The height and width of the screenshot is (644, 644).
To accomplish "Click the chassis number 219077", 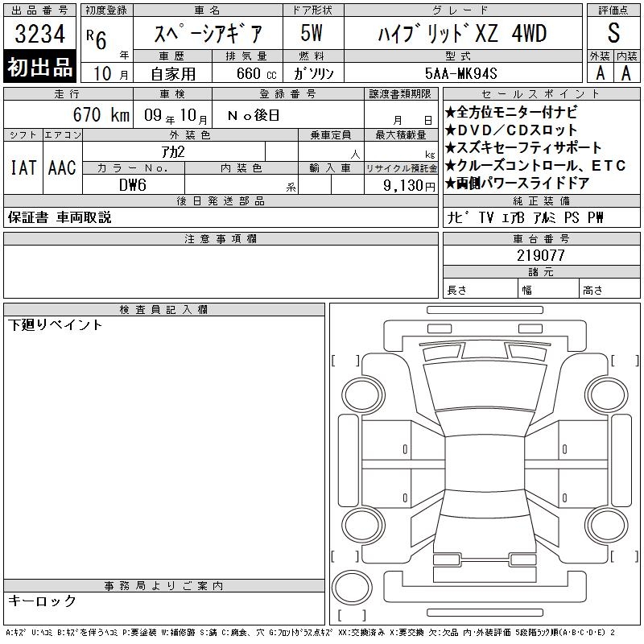I will 541,255.
